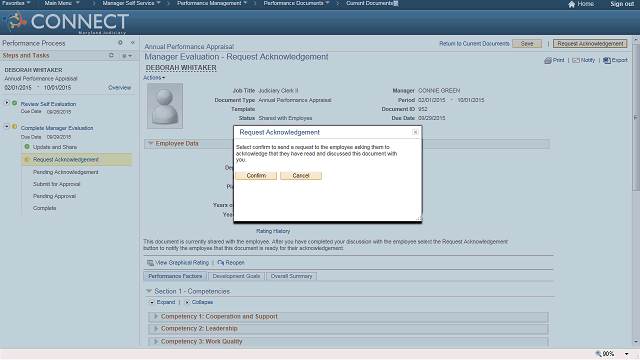
Task: Click the Reopen icon
Action: pyautogui.click(x=221, y=262)
